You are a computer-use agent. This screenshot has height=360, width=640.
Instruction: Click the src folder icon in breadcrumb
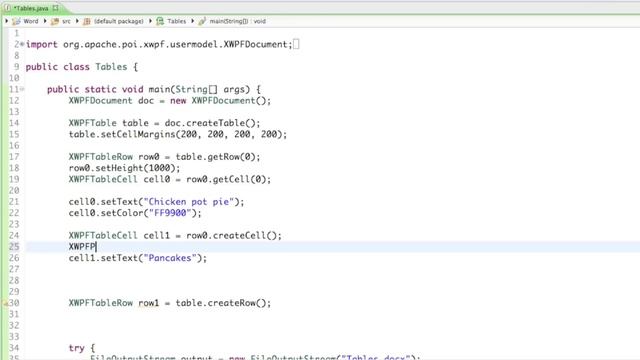pyautogui.click(x=55, y=21)
